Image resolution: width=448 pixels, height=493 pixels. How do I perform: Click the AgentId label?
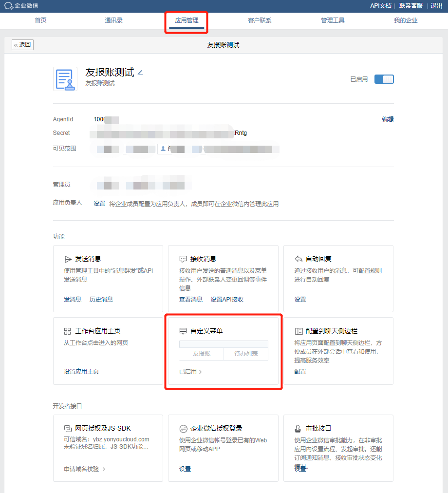click(x=63, y=119)
